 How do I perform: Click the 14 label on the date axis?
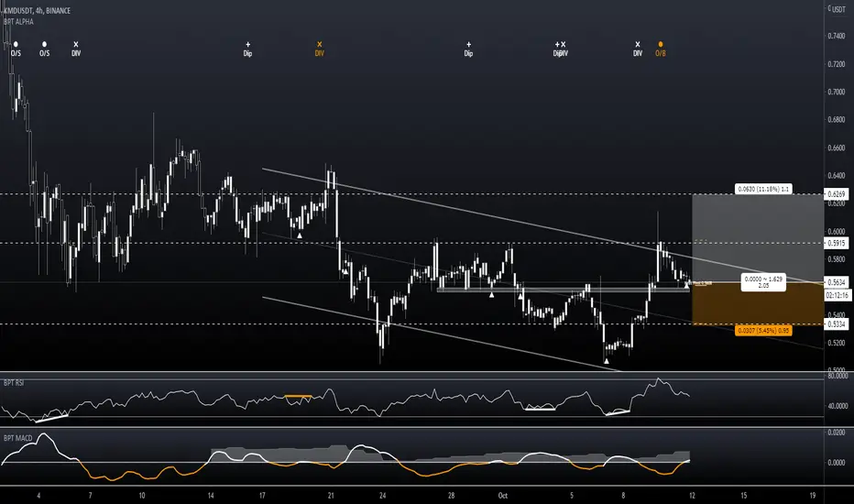tap(211, 495)
